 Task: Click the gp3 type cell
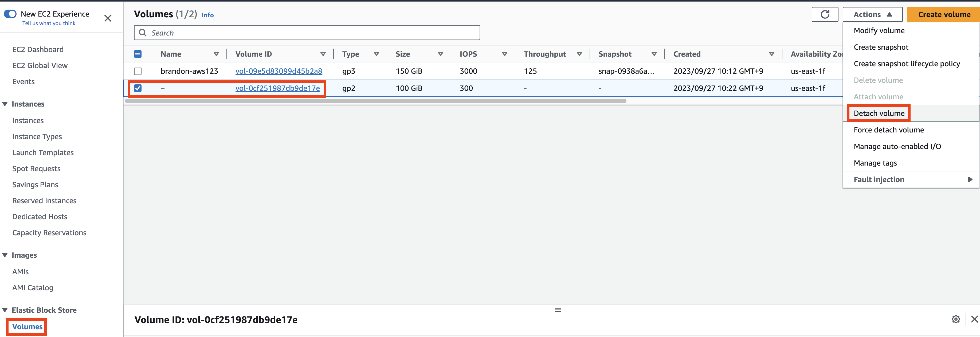tap(348, 71)
